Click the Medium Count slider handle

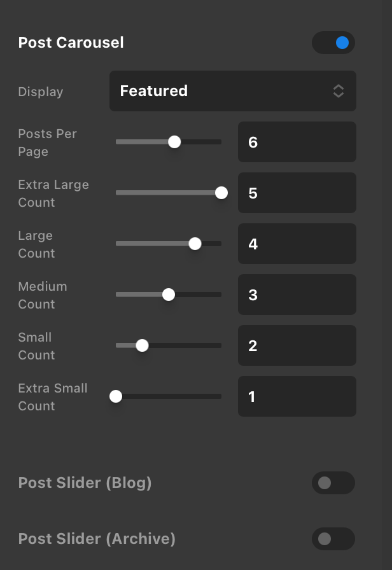pyautogui.click(x=169, y=295)
